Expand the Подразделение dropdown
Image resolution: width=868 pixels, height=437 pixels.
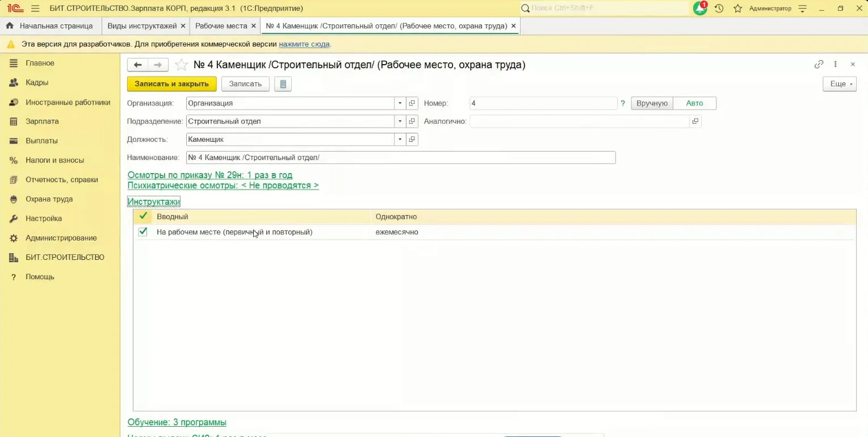tap(400, 121)
